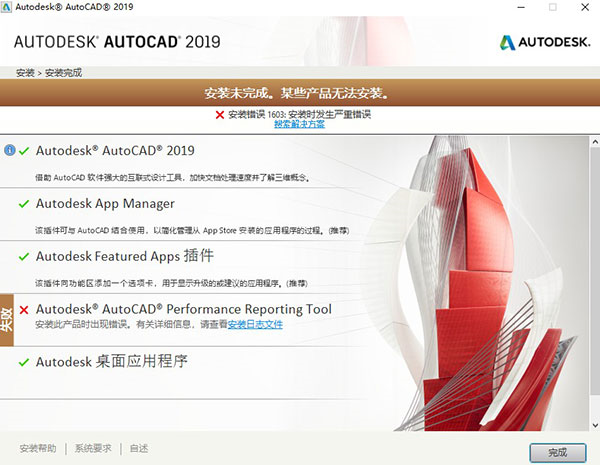Screen dimensions: 600x465
Task: Click the red X error icon for error 1603
Action: point(220,114)
